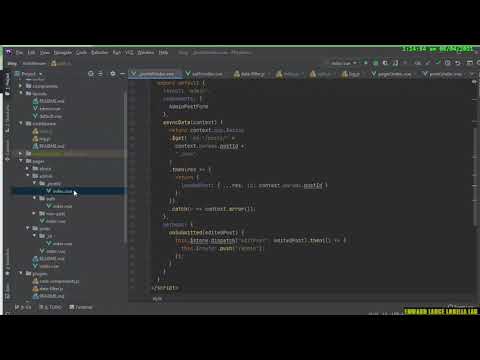The height and width of the screenshot is (360, 480).
Task: Click the collapse-all icon in Project panel header
Action: point(100,74)
